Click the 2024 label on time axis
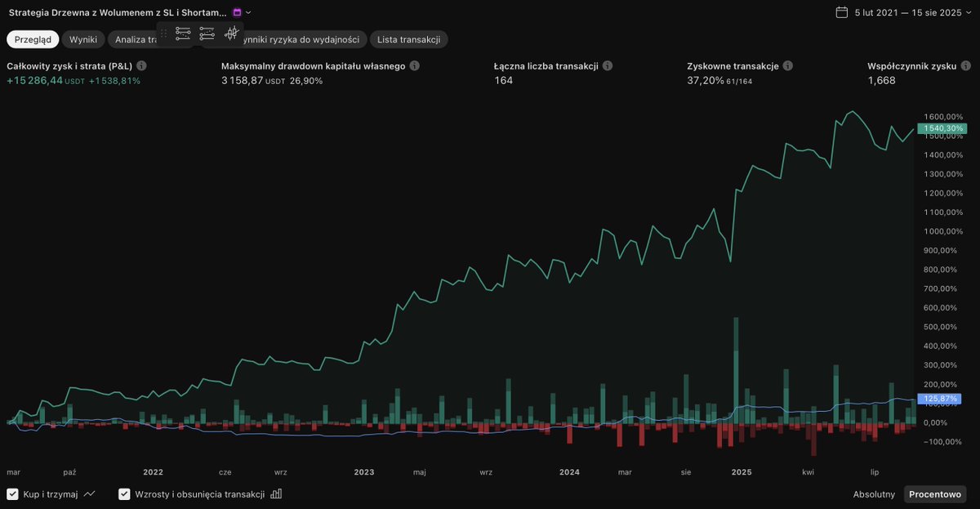980x509 pixels. click(x=570, y=472)
